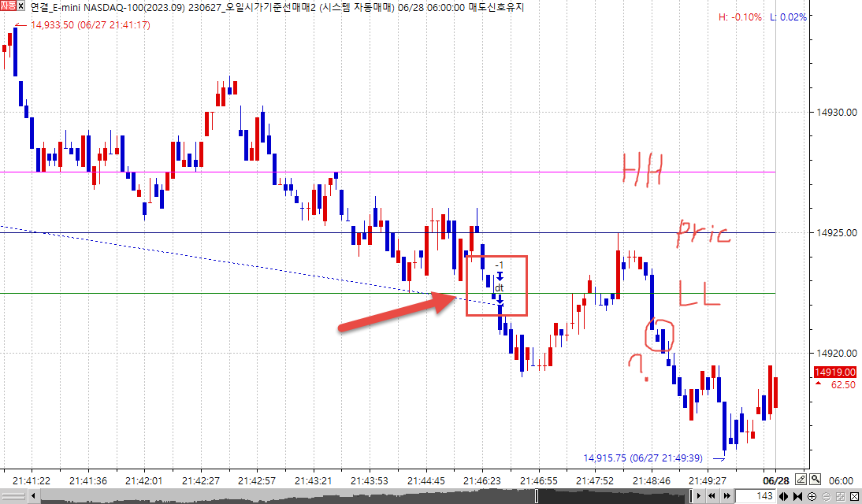Click the pencil drawing icon beside 06/28

tap(801, 480)
